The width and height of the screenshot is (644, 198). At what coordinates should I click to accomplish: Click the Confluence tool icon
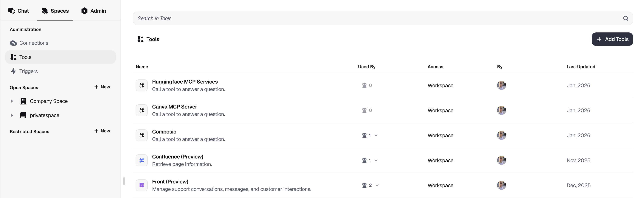[x=141, y=160]
